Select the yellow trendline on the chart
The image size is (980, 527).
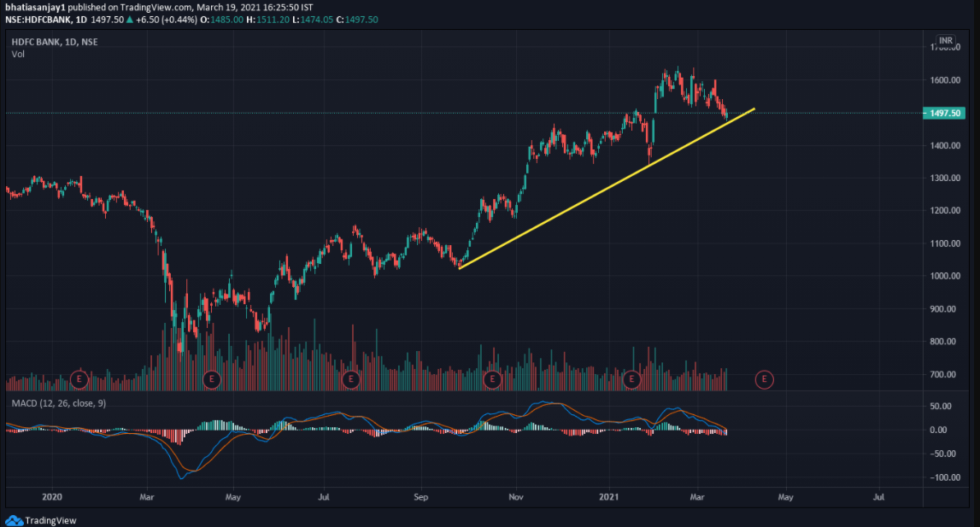click(x=607, y=189)
